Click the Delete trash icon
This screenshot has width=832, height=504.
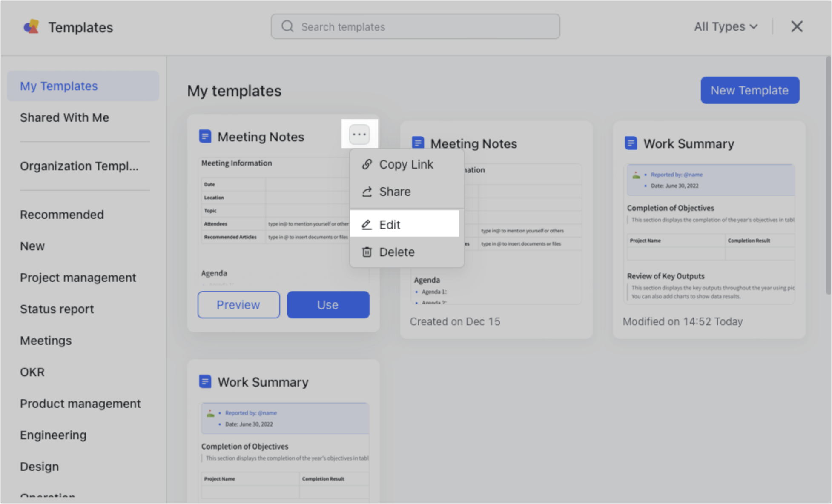coord(367,252)
